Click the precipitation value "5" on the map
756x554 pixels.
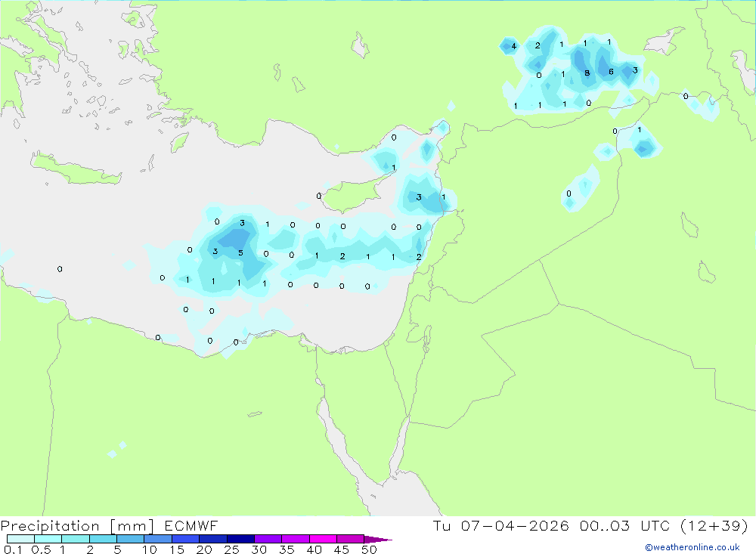pos(240,252)
